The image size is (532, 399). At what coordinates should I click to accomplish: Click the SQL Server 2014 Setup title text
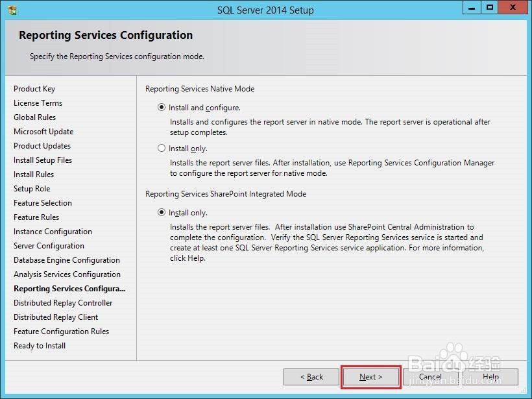tap(265, 10)
